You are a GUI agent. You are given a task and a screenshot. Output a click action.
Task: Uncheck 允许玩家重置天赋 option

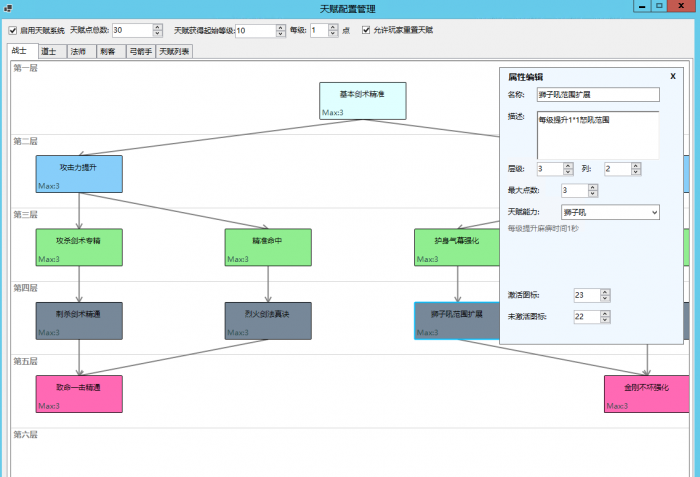(366, 31)
